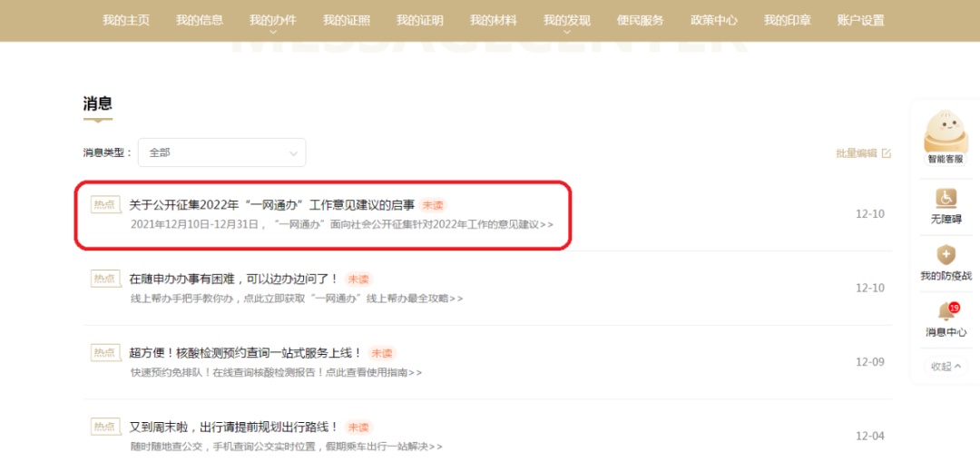Click the 批量编辑 edit icon

pyautogui.click(x=886, y=153)
